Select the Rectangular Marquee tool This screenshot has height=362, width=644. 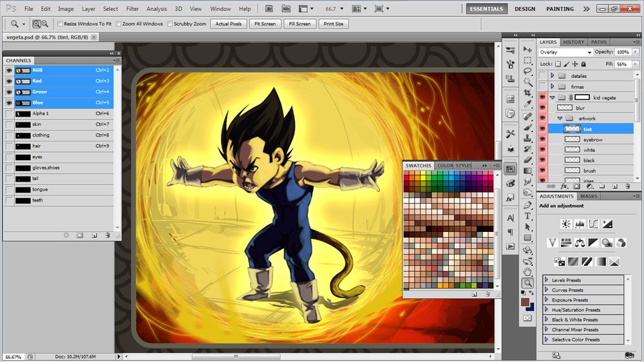coord(527,61)
